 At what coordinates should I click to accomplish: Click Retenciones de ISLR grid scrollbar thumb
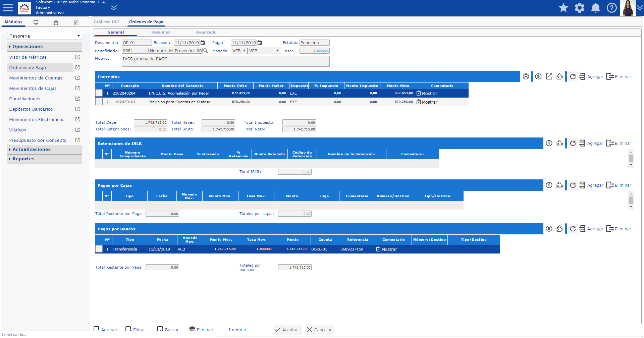click(x=631, y=158)
